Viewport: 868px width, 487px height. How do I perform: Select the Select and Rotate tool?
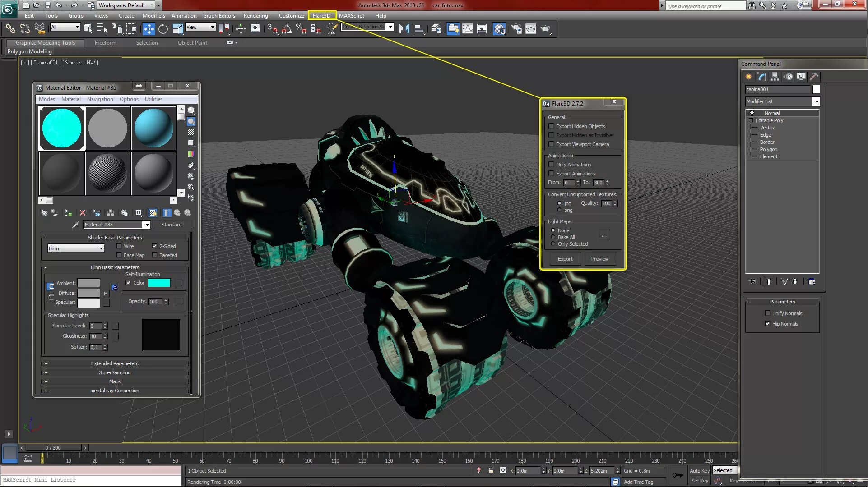[163, 29]
